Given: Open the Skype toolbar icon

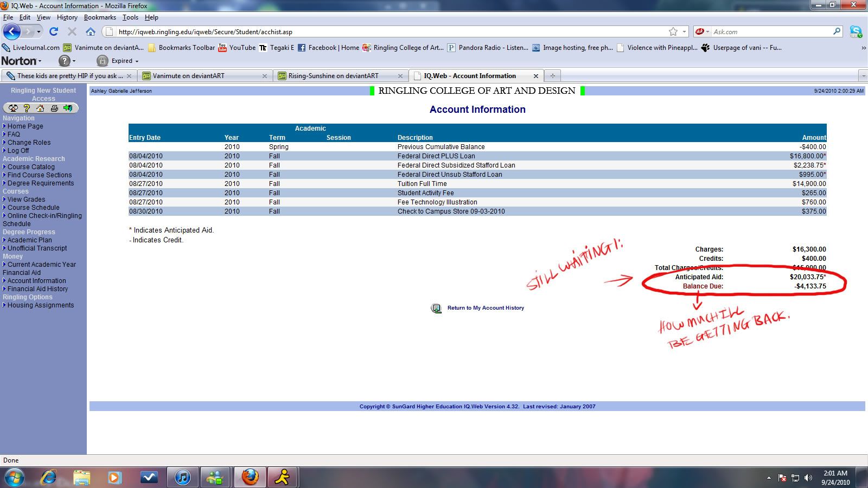Looking at the screenshot, I should point(856,32).
